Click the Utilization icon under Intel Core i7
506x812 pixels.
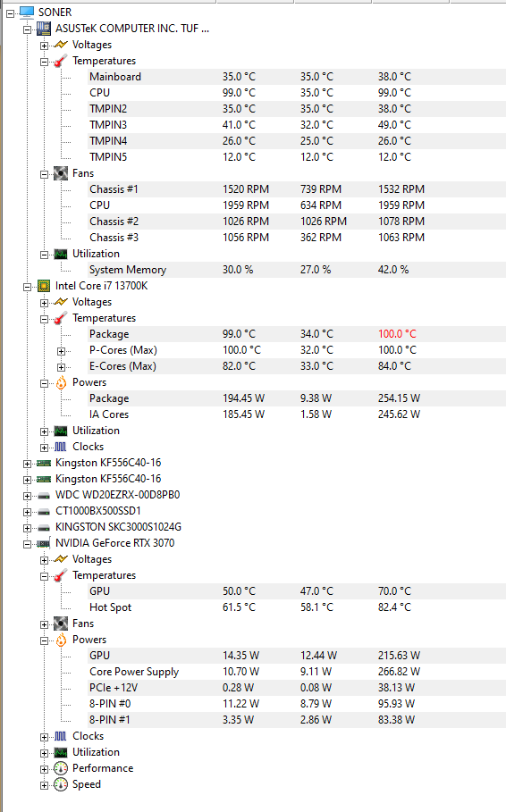point(61,431)
